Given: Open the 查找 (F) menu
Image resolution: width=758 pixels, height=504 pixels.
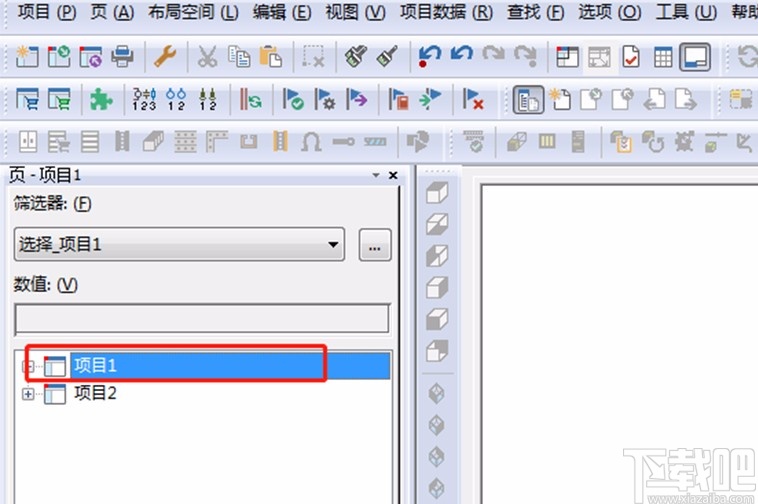Looking at the screenshot, I should [536, 12].
